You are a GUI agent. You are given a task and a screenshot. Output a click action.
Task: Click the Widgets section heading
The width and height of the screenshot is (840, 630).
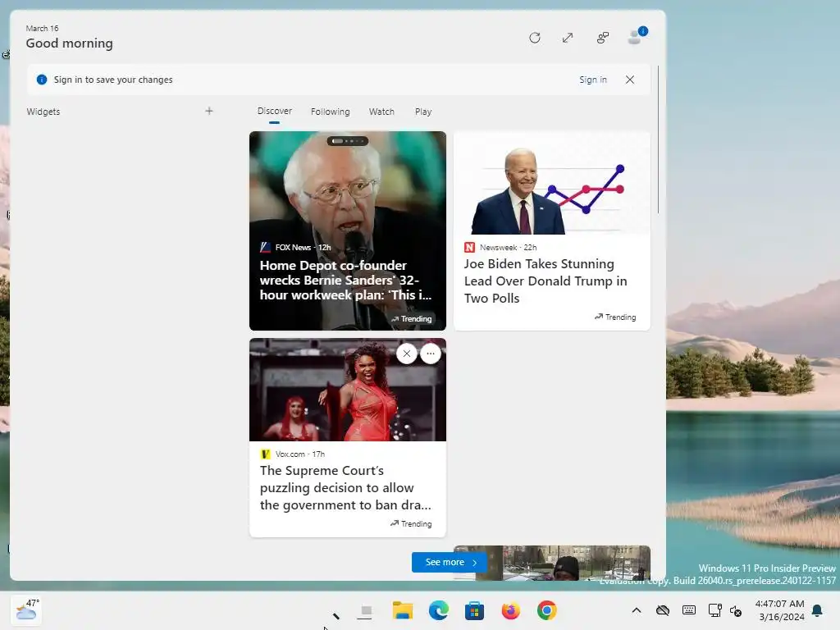pyautogui.click(x=43, y=112)
